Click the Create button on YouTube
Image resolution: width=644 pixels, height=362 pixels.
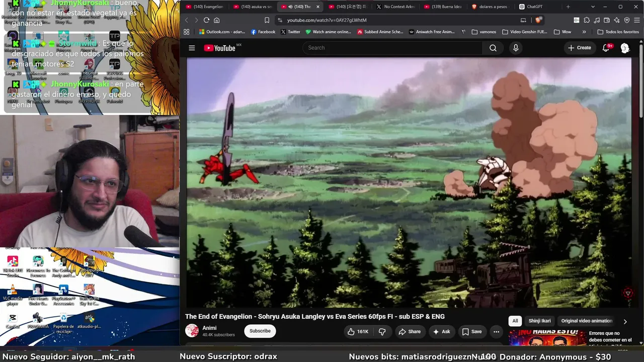click(x=579, y=48)
